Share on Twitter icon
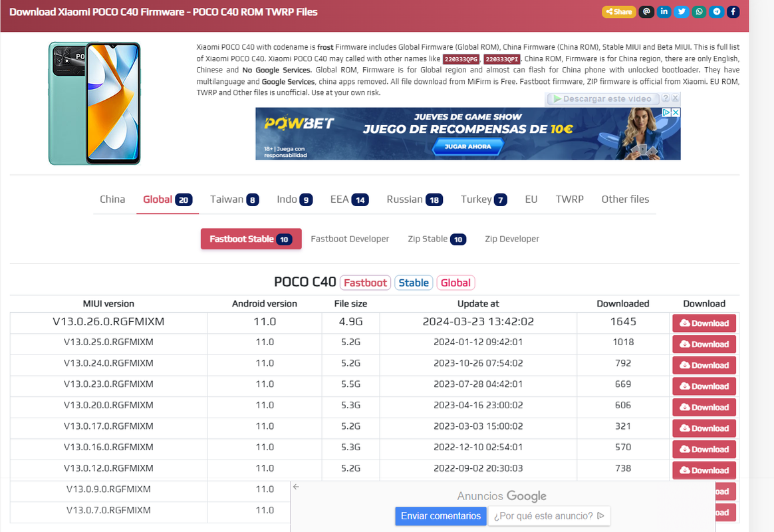This screenshot has width=774, height=532. coord(681,11)
